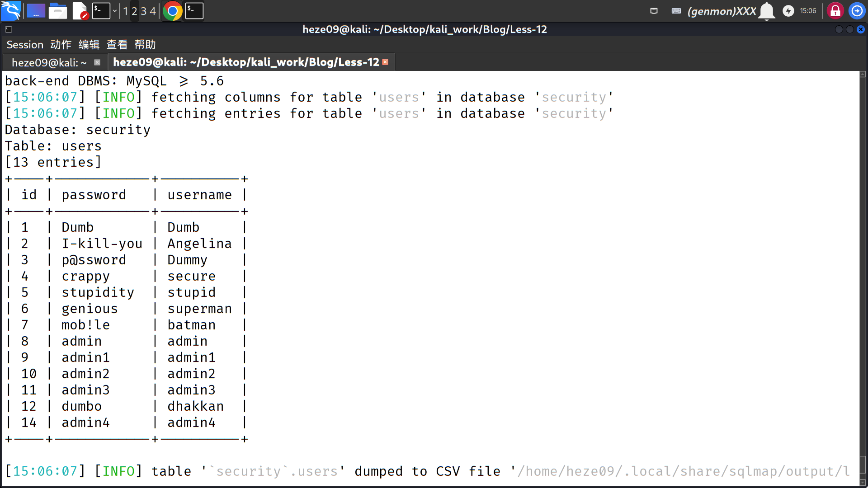Image resolution: width=868 pixels, height=488 pixels.
Task: Switch to the heze09@kali: ~ tab
Action: [x=49, y=62]
